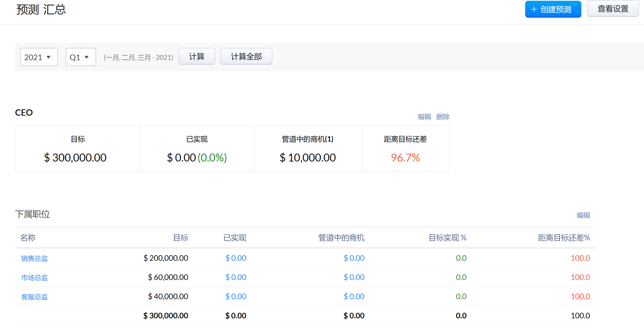Viewport: 644px width, 334px height.
Task: Click CEO pipeline amount $10,000.00
Action: (308, 158)
